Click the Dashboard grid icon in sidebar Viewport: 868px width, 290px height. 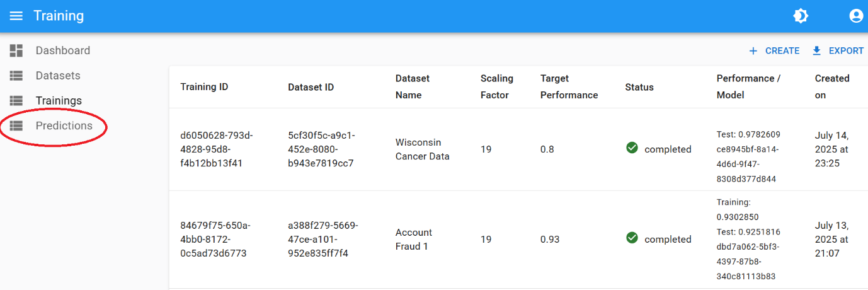pos(16,50)
